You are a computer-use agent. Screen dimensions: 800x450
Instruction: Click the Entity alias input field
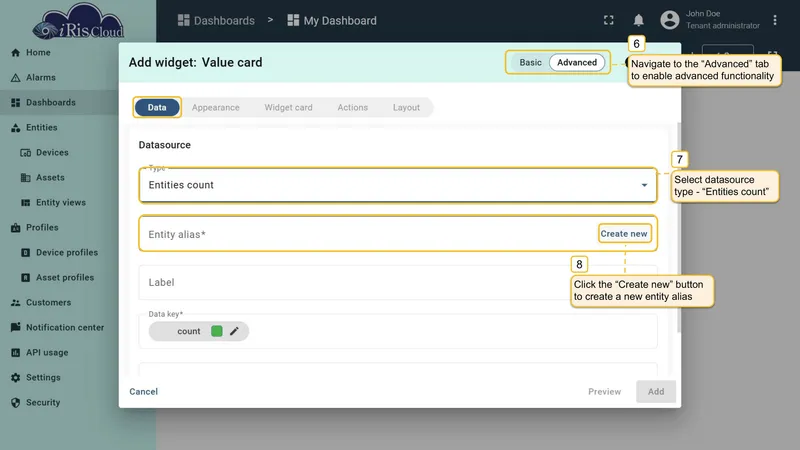coord(367,234)
